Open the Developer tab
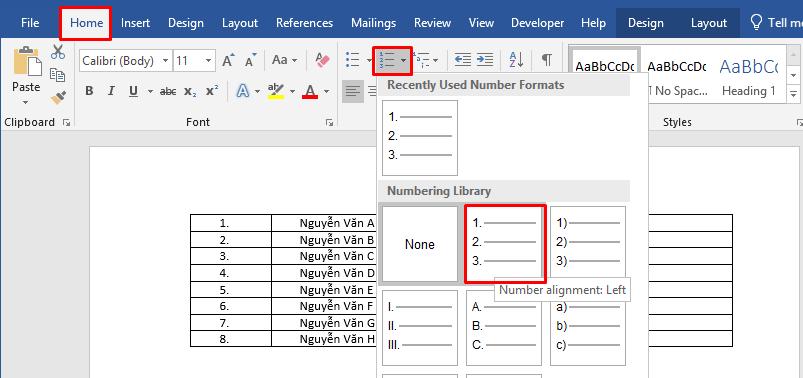The image size is (803, 378). (538, 23)
